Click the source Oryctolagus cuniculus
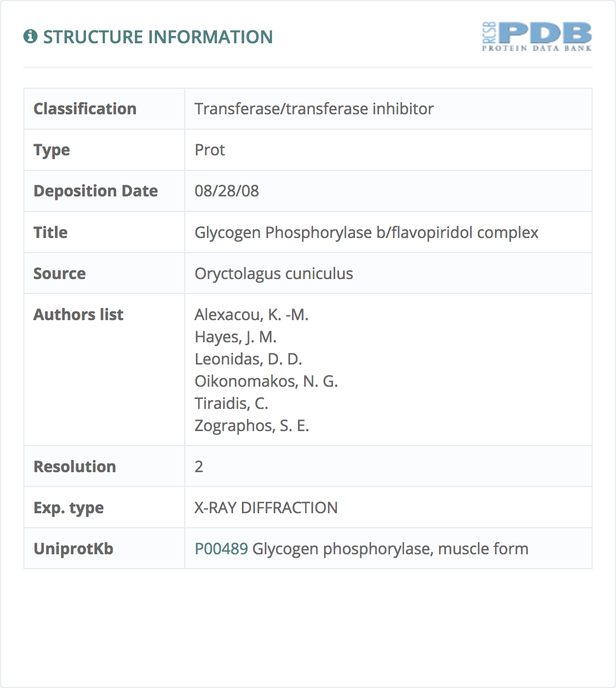Screen dimensions: 616x688 pyautogui.click(x=274, y=274)
